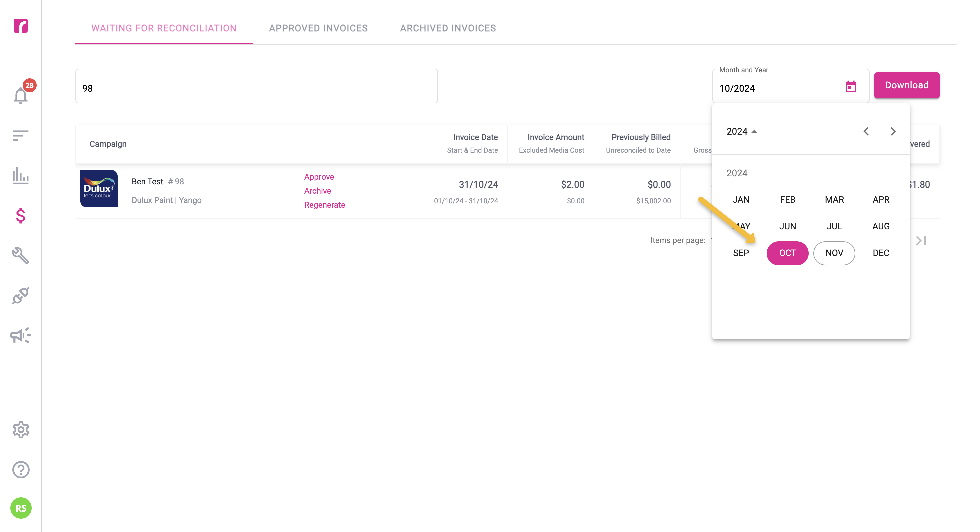Click the 31/10/24 invoice date
980x532 pixels.
pos(478,185)
